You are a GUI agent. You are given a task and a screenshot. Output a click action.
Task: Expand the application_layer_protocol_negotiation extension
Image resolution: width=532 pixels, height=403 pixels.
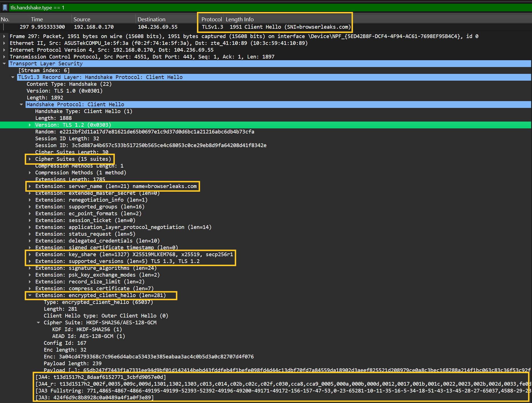[x=30, y=227]
